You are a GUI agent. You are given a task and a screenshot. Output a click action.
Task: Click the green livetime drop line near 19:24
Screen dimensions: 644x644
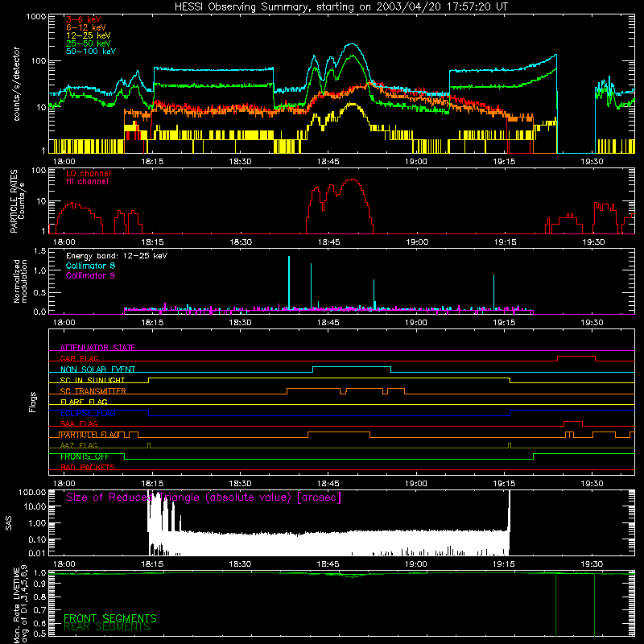[555, 605]
